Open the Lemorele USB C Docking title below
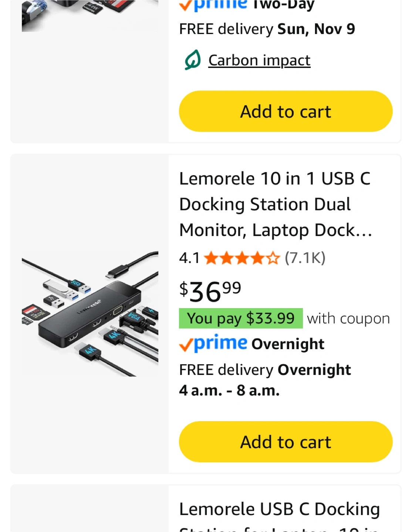 point(279,510)
